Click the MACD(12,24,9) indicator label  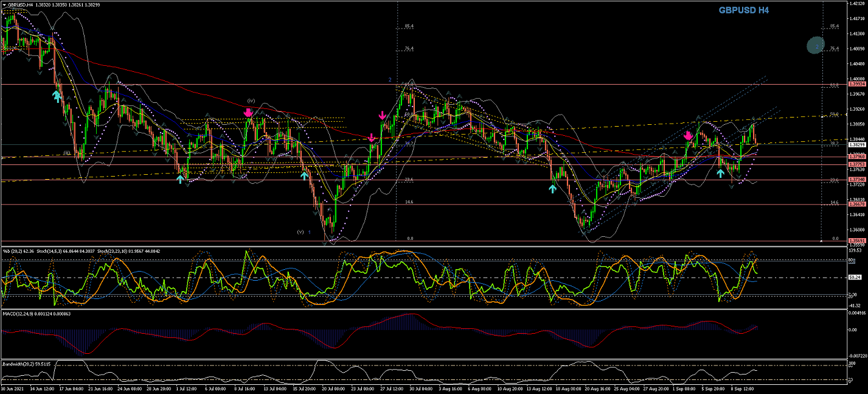tap(18, 314)
